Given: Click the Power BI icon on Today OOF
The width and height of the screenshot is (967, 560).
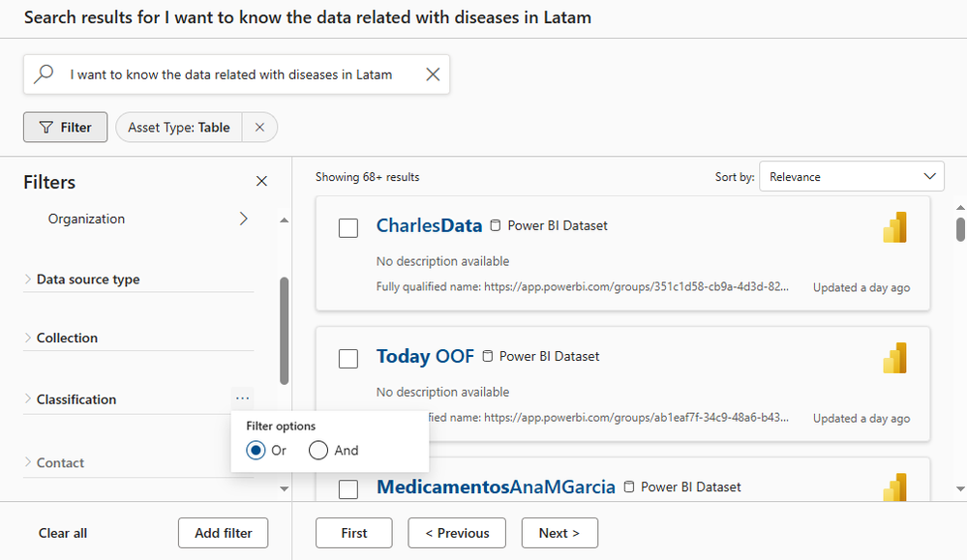Looking at the screenshot, I should click(x=894, y=357).
